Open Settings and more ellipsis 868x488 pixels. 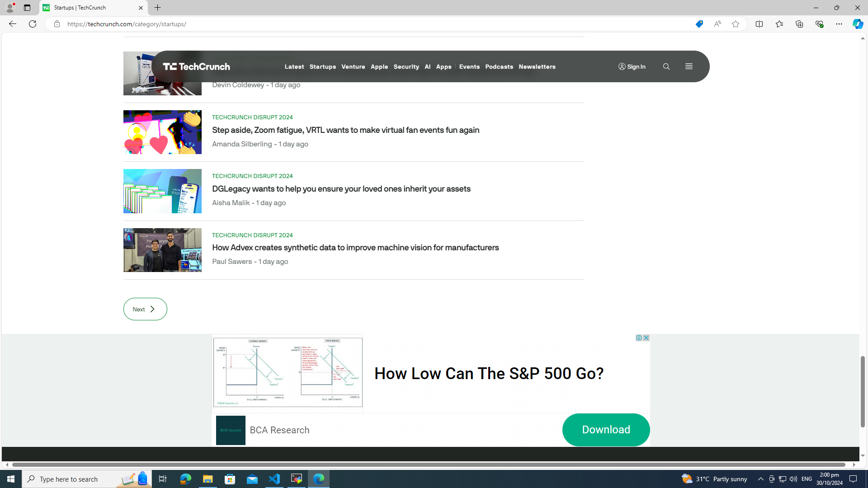click(839, 24)
